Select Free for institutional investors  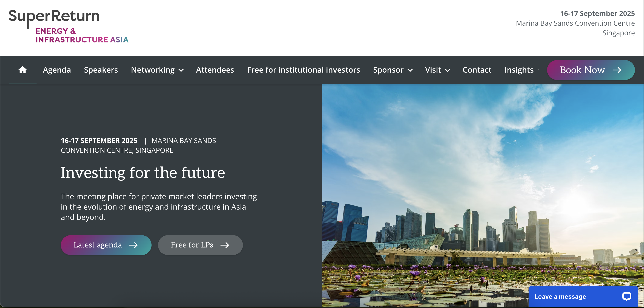303,70
